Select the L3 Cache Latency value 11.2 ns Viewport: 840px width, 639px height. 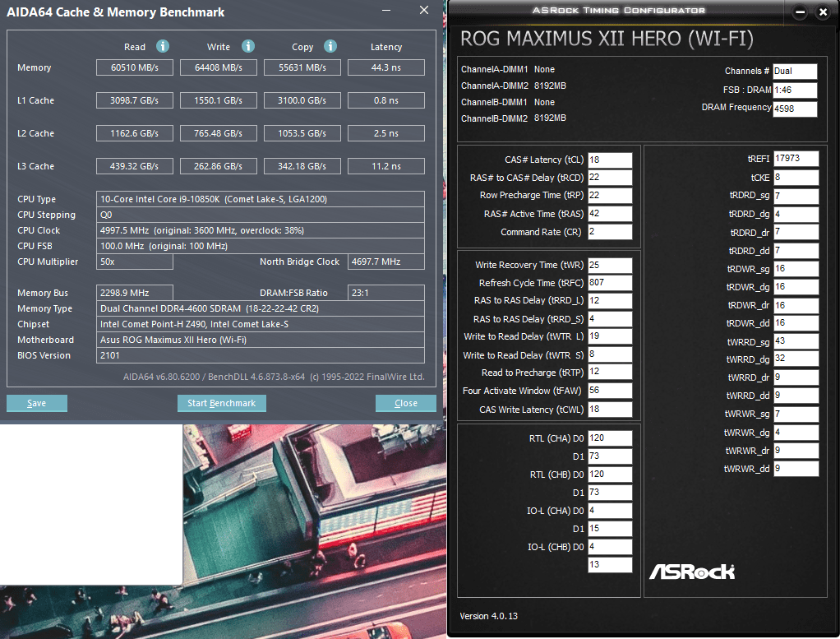[x=386, y=166]
